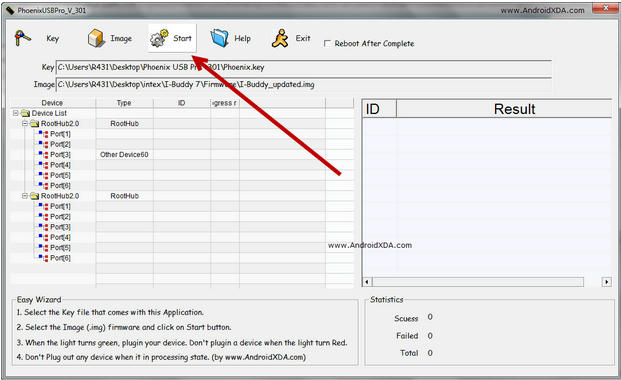Click the Key toolbar icon
The width and height of the screenshot is (621, 380).
tap(23, 38)
